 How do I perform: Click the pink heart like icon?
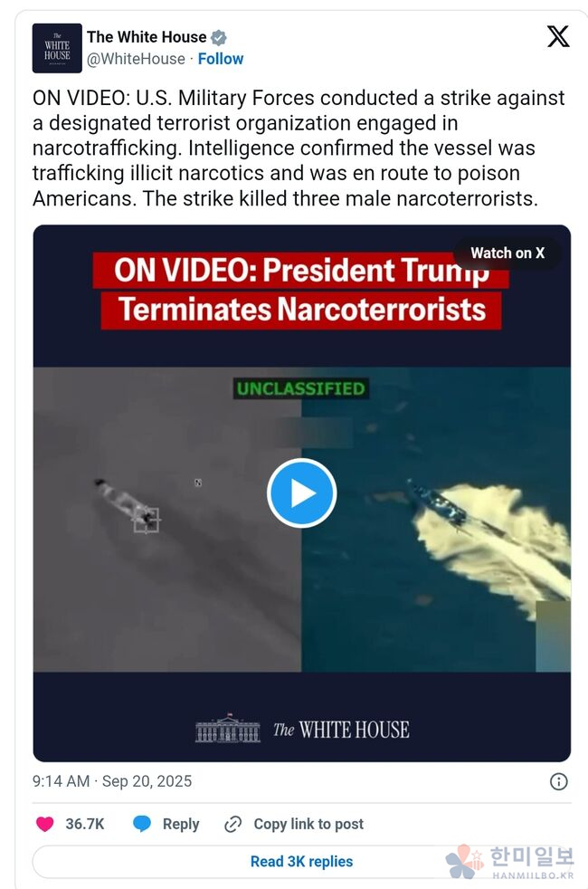point(44,824)
